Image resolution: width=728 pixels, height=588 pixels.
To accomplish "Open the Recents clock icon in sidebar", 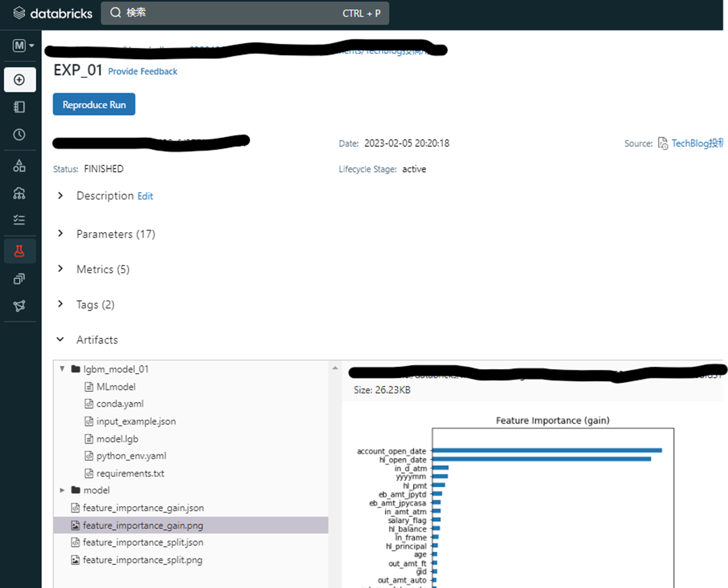I will pos(20,134).
